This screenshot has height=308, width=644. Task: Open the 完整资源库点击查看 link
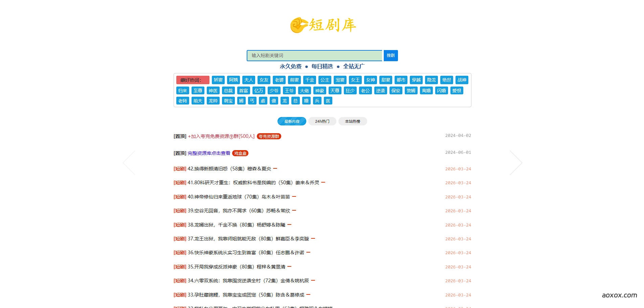pyautogui.click(x=208, y=153)
